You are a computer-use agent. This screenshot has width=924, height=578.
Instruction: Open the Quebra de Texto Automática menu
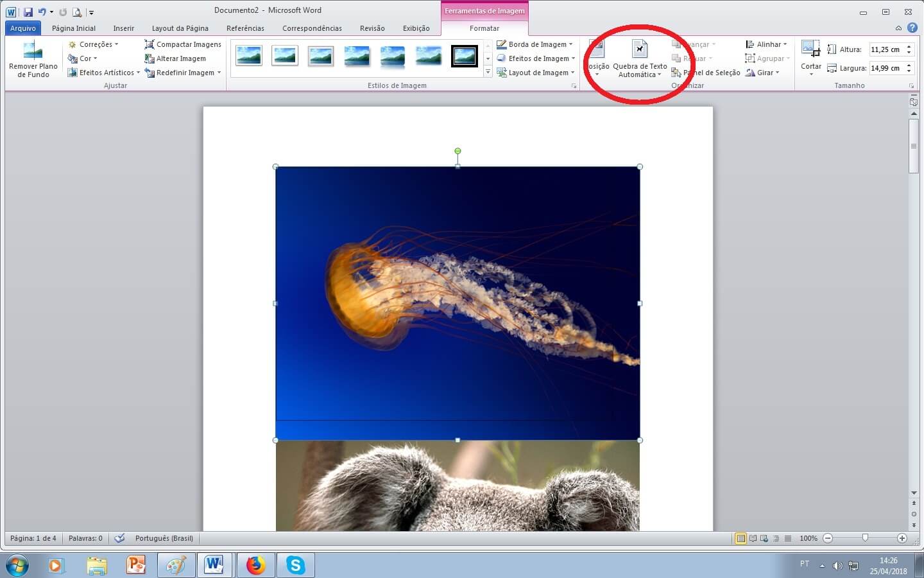click(640, 59)
